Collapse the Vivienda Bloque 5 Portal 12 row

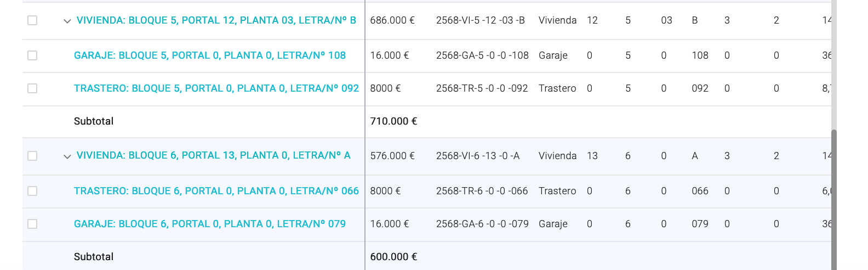[x=67, y=21]
